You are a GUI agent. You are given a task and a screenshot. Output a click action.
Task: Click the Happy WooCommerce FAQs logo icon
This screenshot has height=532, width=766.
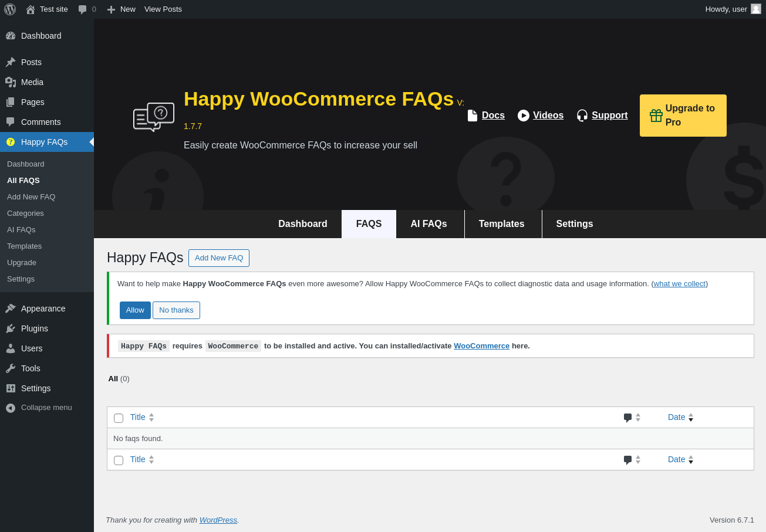[x=154, y=117]
